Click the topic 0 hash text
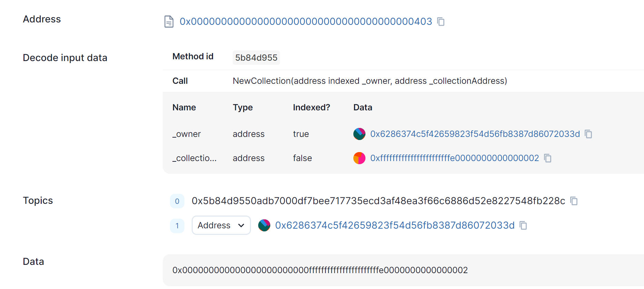This screenshot has height=289, width=644. [x=378, y=201]
